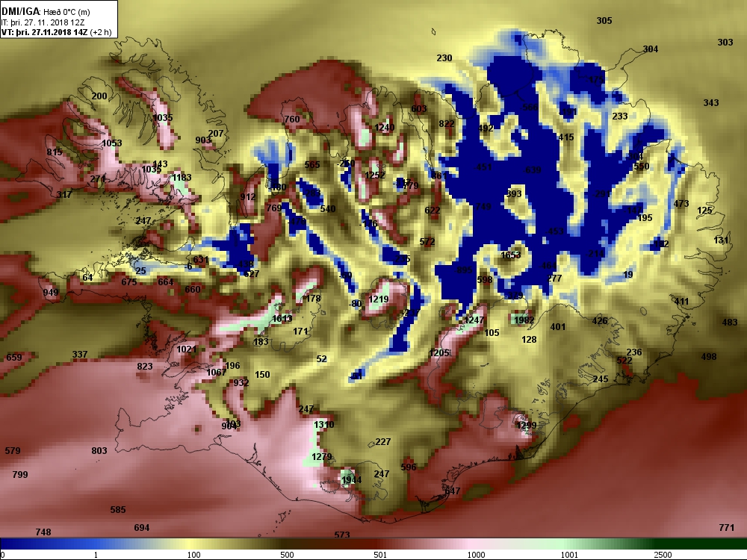Image resolution: width=747 pixels, height=560 pixels.
Task: Click the legend label '1001'
Action: pos(569,555)
